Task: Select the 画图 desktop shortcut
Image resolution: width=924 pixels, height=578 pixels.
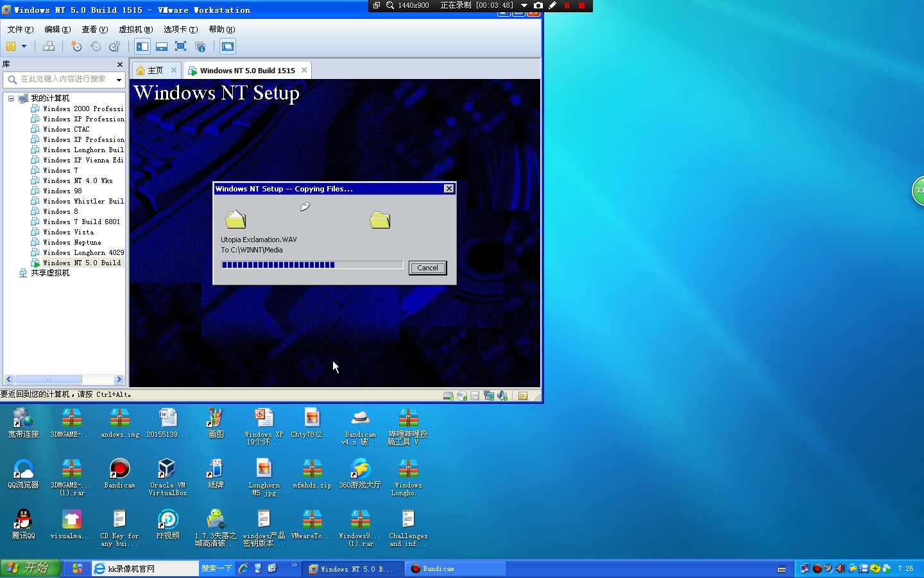Action: [216, 424]
